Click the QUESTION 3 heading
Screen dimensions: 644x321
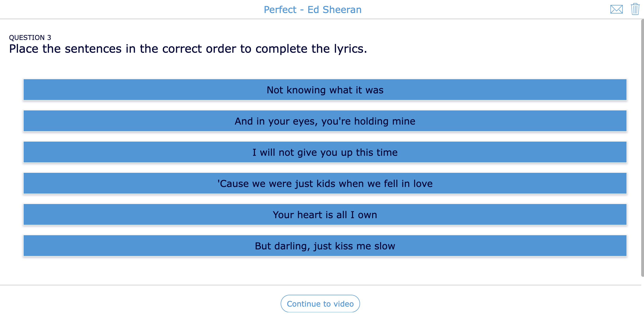click(x=30, y=38)
